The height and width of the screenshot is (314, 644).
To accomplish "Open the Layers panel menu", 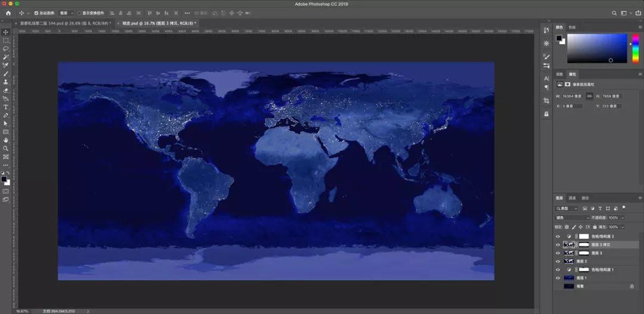I will (639, 198).
